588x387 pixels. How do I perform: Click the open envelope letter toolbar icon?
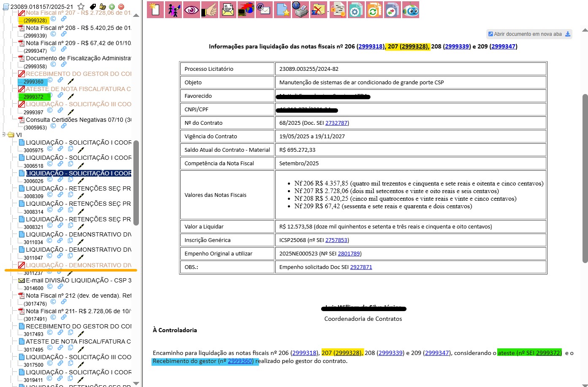point(228,10)
